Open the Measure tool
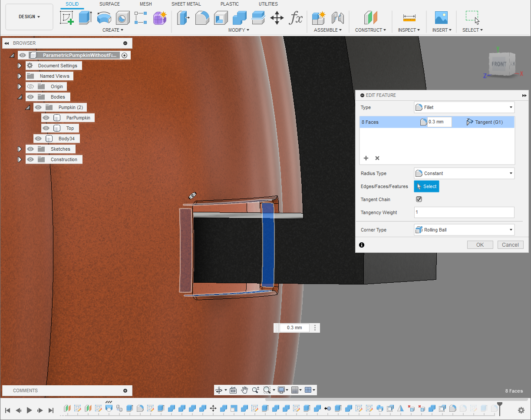Screen dimensions: 531x420 409,18
